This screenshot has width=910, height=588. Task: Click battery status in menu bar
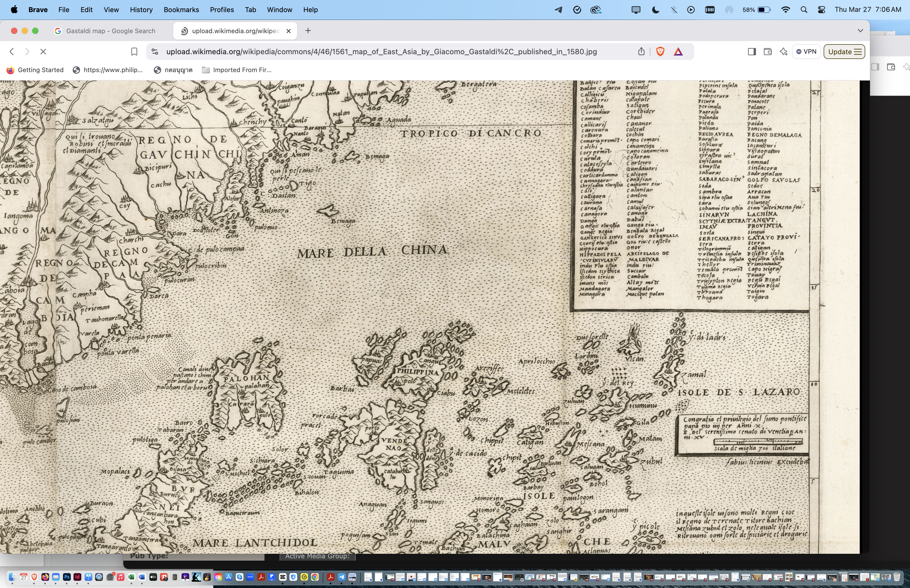pos(756,9)
